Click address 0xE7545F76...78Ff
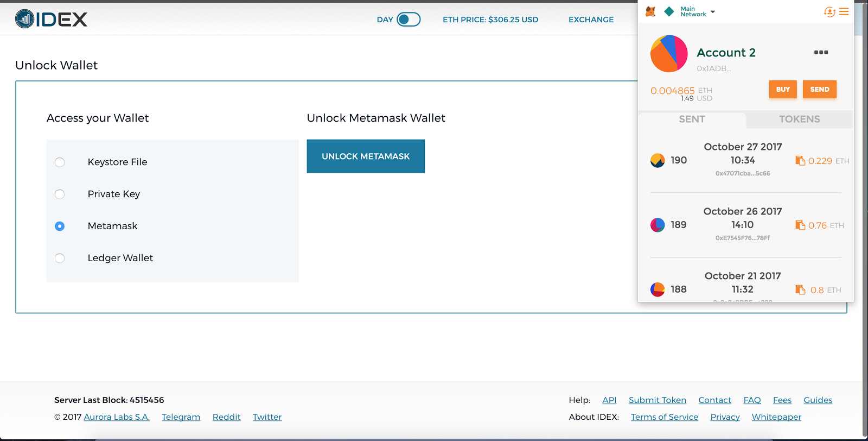The width and height of the screenshot is (868, 441). point(743,238)
